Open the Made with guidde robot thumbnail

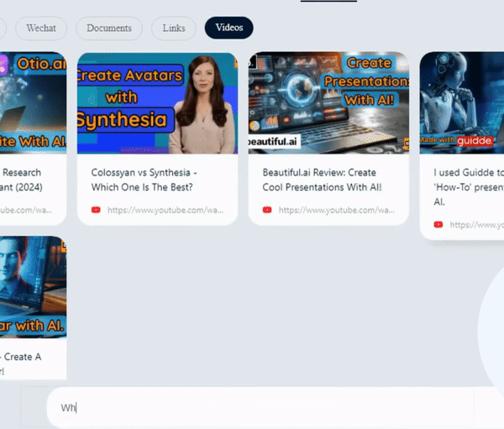[x=461, y=102]
